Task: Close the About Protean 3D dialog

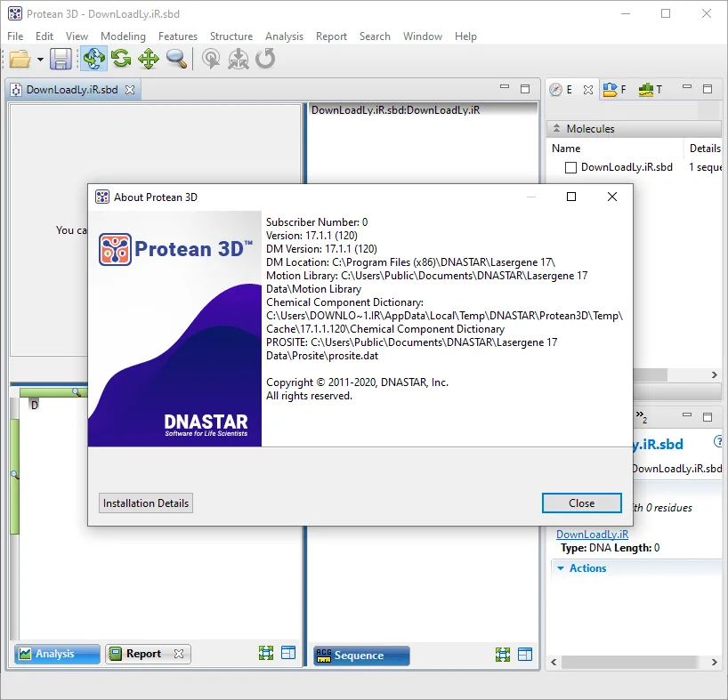Action: [x=582, y=503]
